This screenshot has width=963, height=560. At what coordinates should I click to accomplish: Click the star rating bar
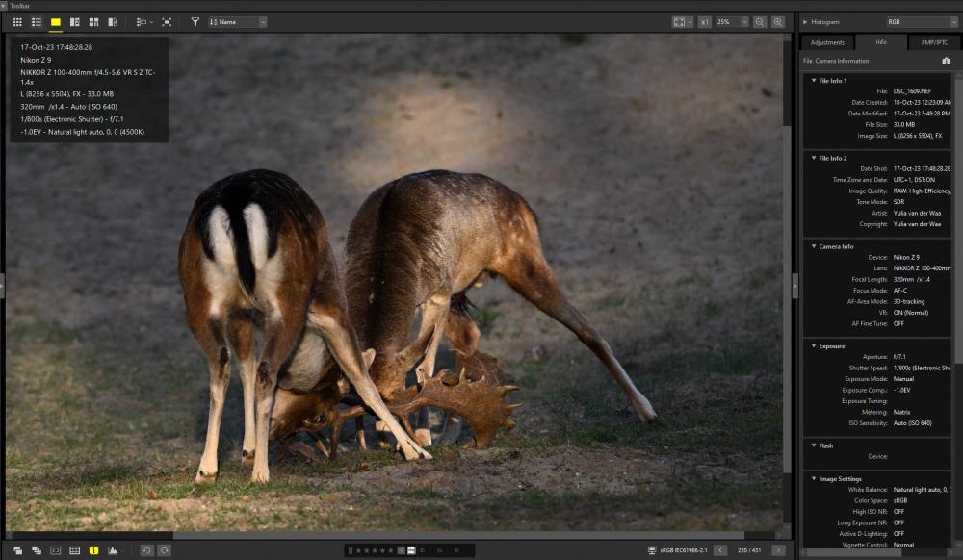[x=374, y=550]
